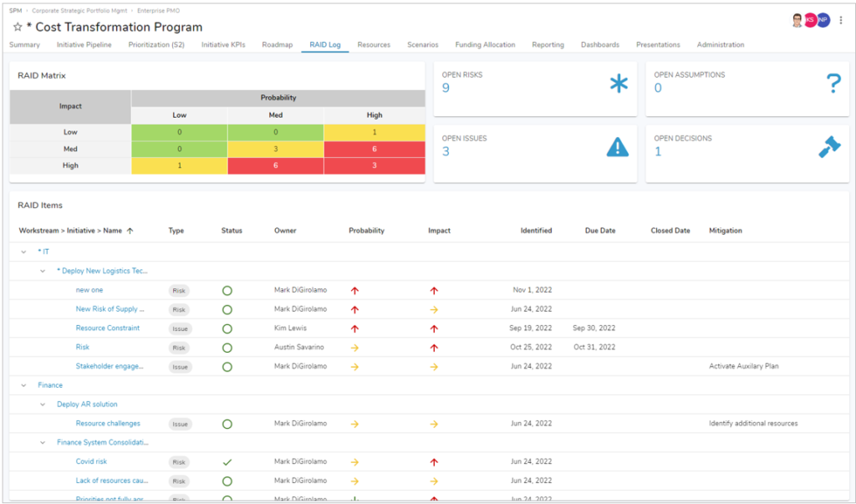Click the warning triangle on Open Issues card

(x=616, y=146)
